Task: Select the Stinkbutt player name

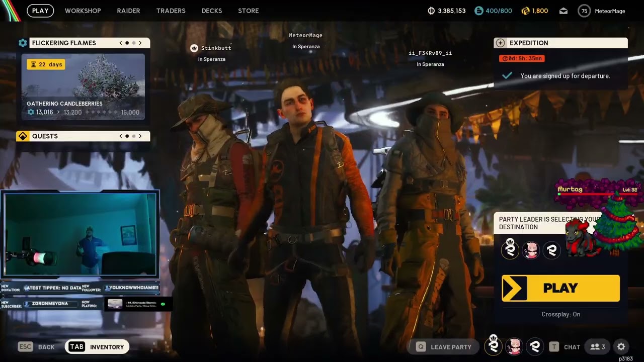Action: coord(216,48)
